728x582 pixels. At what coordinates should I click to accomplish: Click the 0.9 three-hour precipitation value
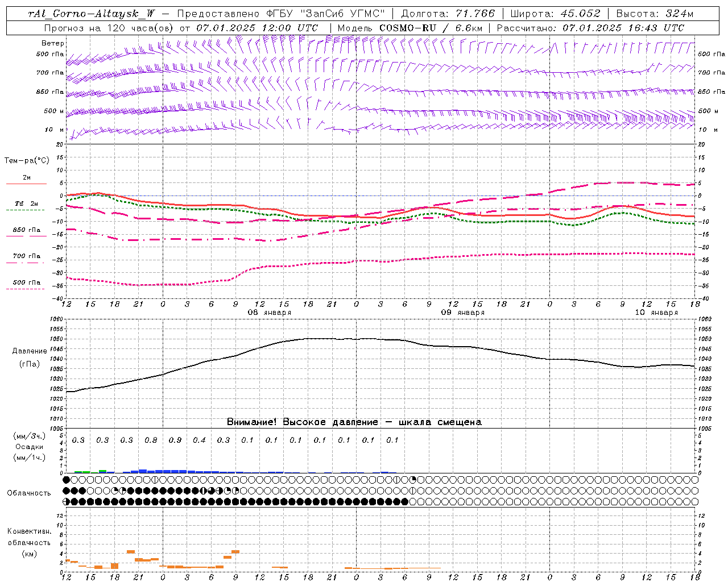point(175,440)
